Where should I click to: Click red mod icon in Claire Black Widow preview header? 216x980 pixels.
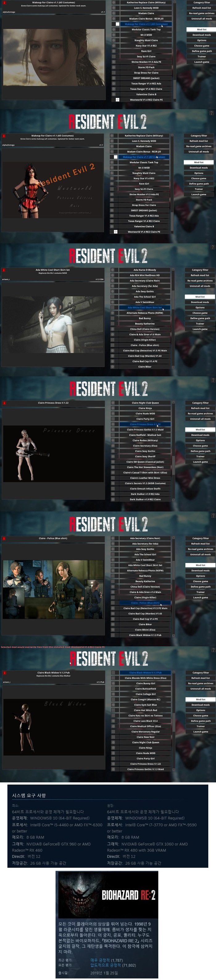click(x=4, y=673)
